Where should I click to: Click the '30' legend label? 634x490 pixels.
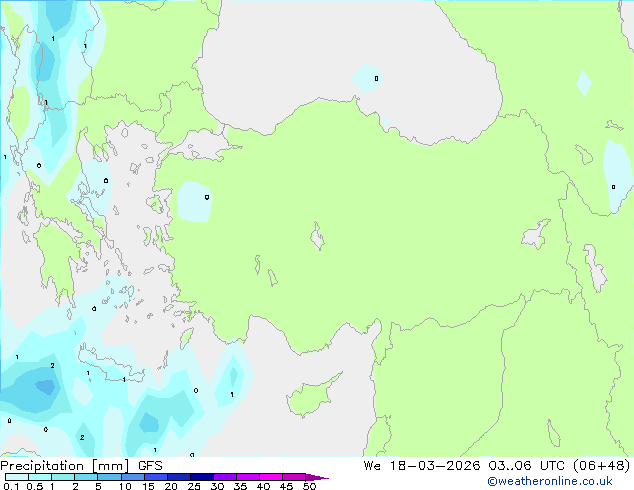217,486
